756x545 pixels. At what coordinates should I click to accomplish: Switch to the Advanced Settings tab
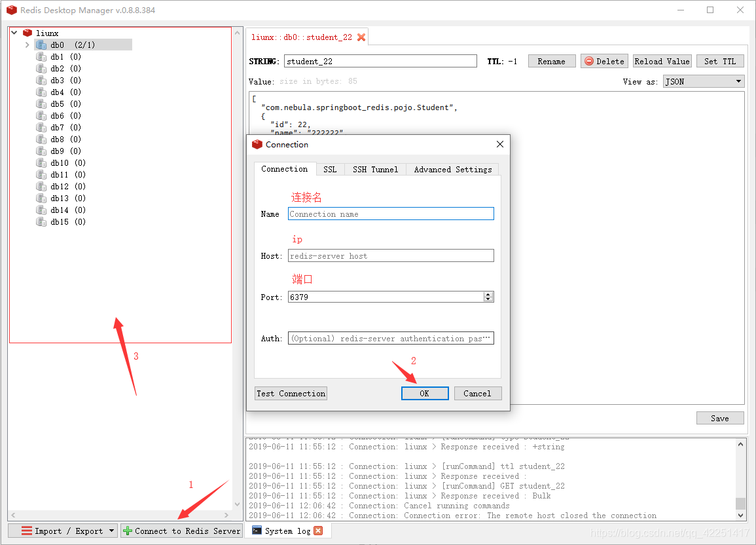coord(452,169)
